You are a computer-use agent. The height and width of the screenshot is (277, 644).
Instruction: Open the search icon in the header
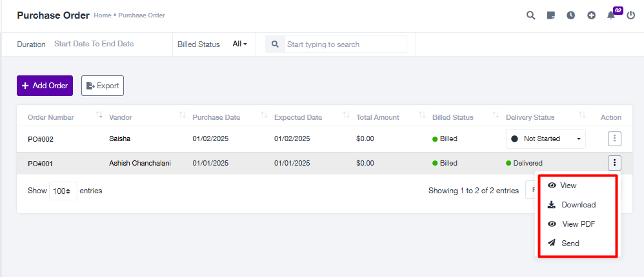(530, 15)
